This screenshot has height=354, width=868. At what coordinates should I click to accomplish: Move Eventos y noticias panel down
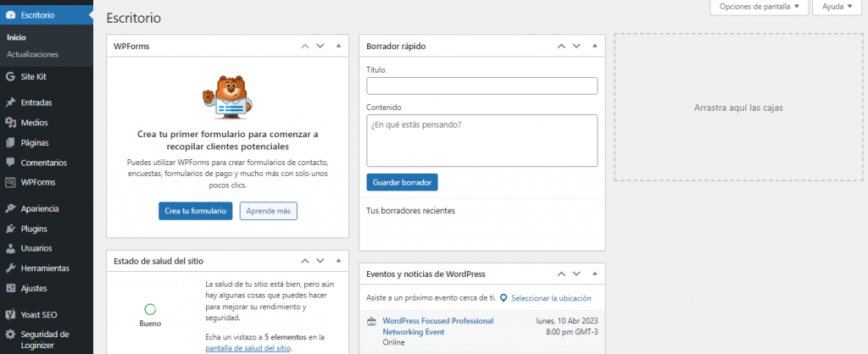tap(576, 274)
